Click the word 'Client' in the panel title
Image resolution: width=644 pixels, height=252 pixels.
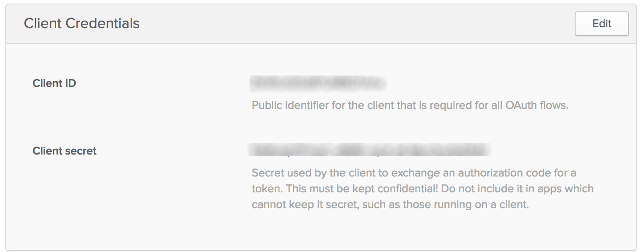tap(43, 23)
